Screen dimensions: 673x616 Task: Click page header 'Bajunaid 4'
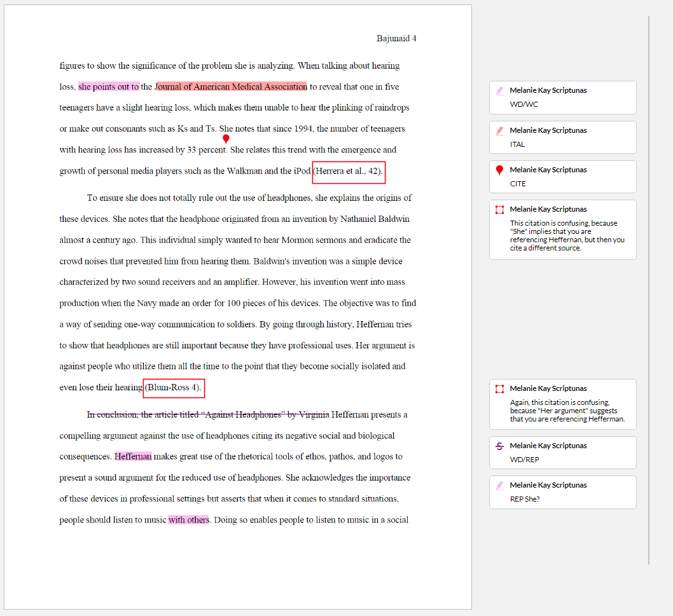396,38
